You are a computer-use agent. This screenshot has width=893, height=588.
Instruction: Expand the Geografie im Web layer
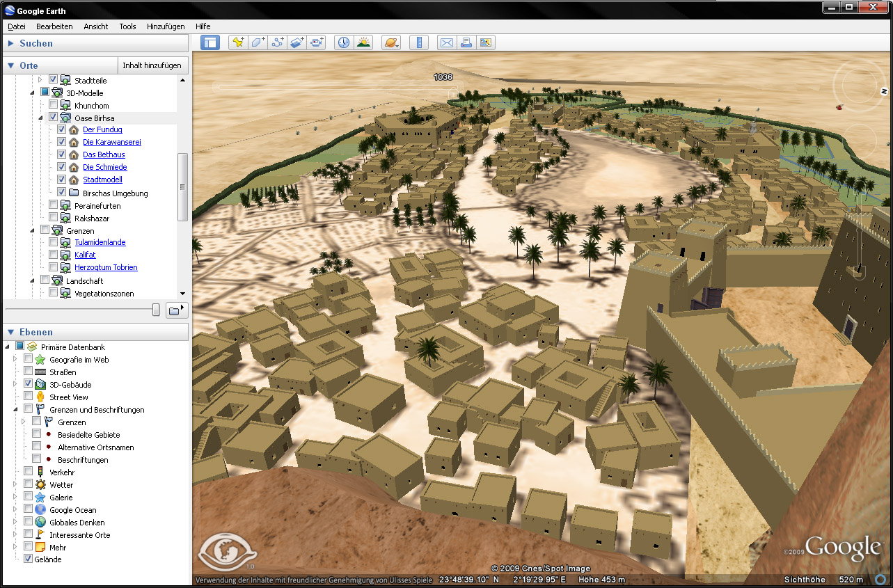(15, 360)
